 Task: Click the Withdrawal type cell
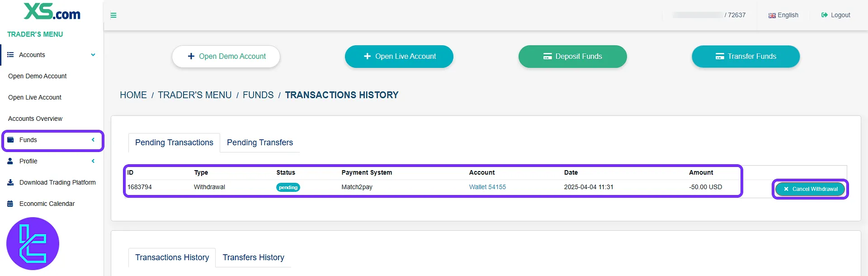pyautogui.click(x=209, y=187)
